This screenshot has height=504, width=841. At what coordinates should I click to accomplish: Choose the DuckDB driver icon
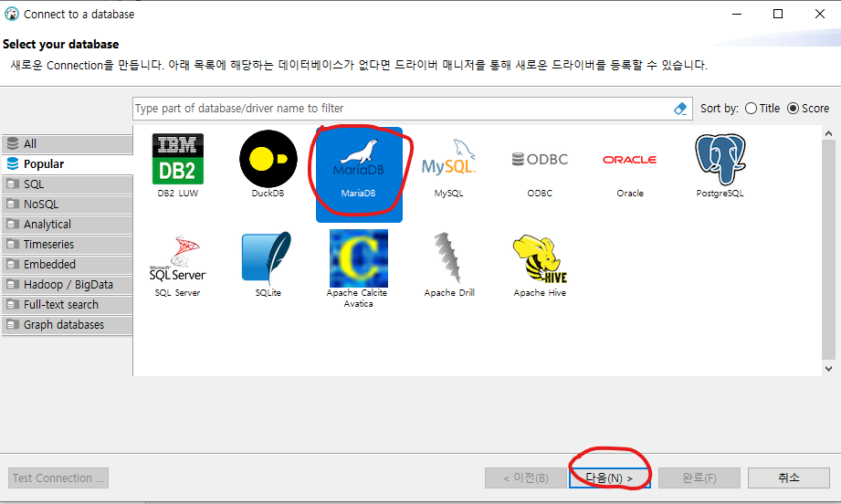(x=268, y=159)
